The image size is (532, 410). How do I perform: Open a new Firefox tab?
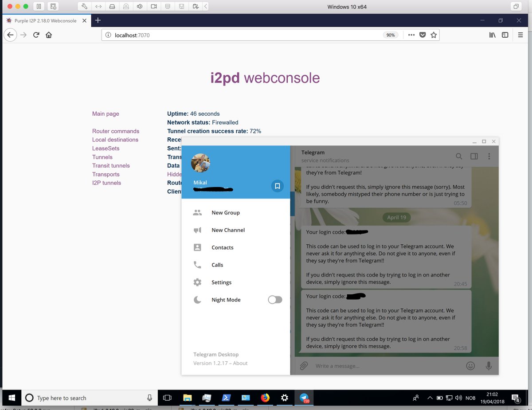pyautogui.click(x=98, y=20)
